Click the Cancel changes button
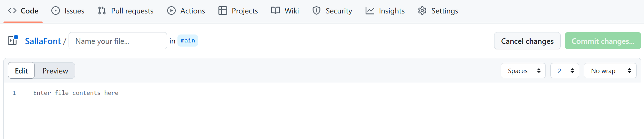This screenshot has width=644, height=139. coord(527,41)
